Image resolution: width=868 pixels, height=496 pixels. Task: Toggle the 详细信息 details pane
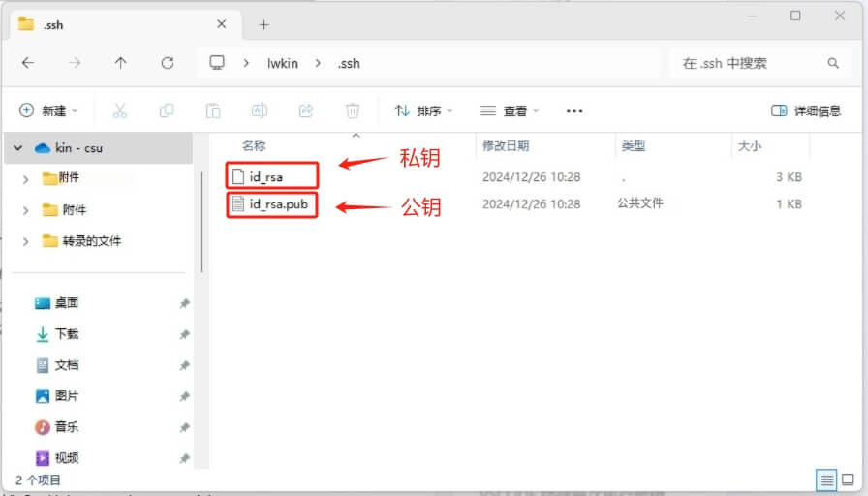click(x=806, y=111)
